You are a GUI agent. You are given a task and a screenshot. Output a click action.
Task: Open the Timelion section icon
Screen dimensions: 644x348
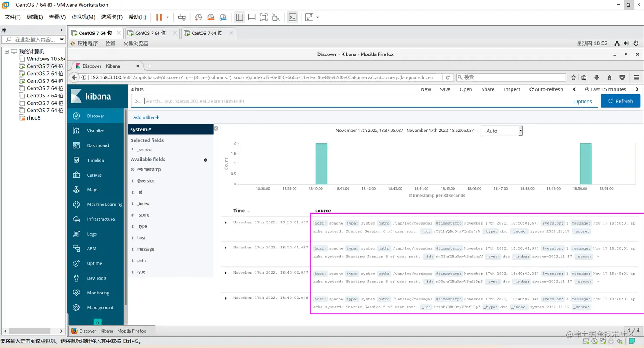(x=76, y=160)
